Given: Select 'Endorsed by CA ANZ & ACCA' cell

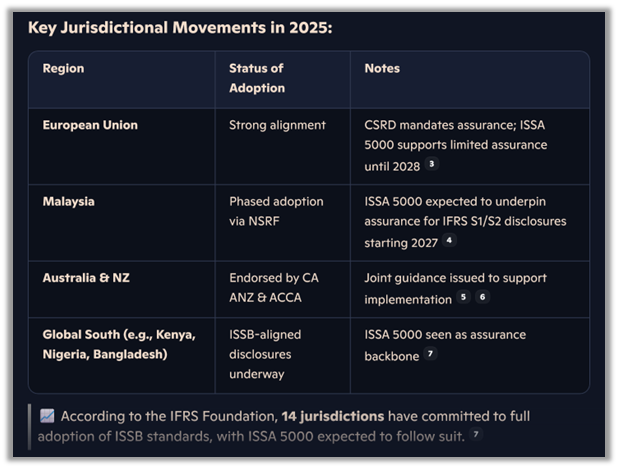Looking at the screenshot, I should pos(274,287).
